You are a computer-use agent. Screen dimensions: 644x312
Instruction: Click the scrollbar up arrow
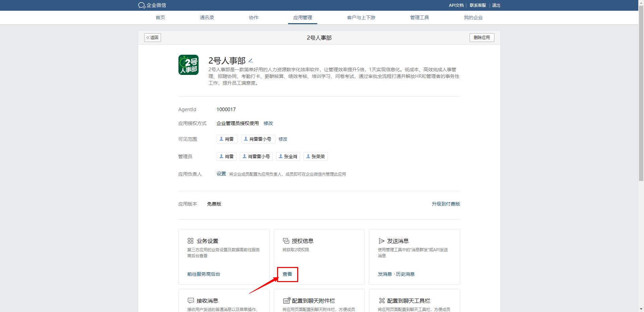[641, 2]
